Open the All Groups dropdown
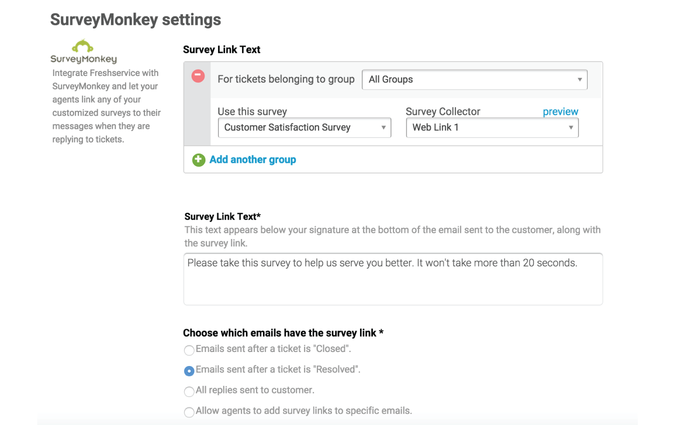Image resolution: width=675 pixels, height=425 pixels. (474, 80)
